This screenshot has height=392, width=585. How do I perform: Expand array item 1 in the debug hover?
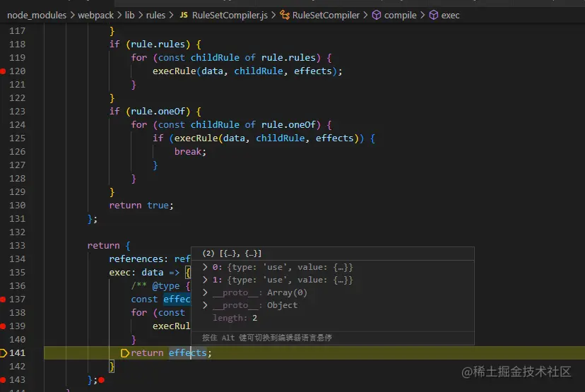pos(205,280)
